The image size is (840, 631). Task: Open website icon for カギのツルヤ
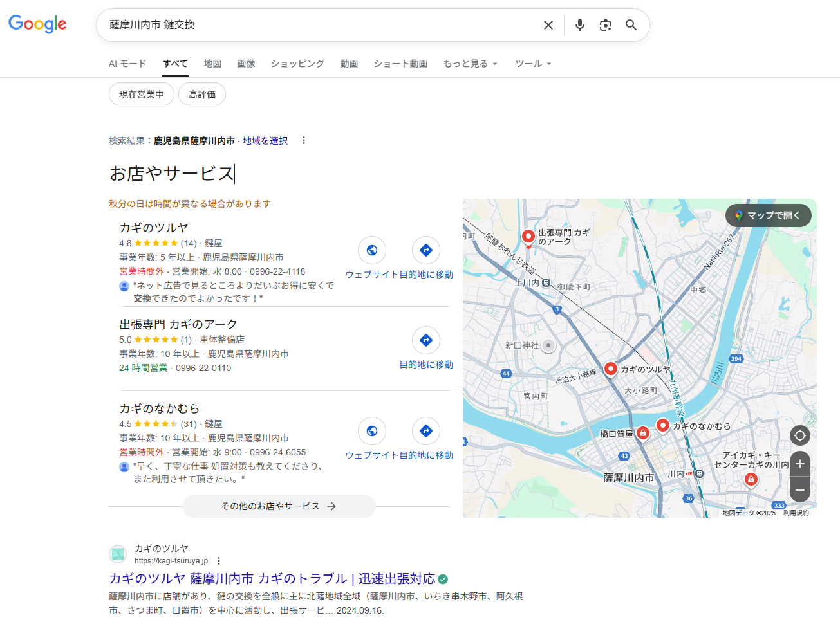[372, 250]
